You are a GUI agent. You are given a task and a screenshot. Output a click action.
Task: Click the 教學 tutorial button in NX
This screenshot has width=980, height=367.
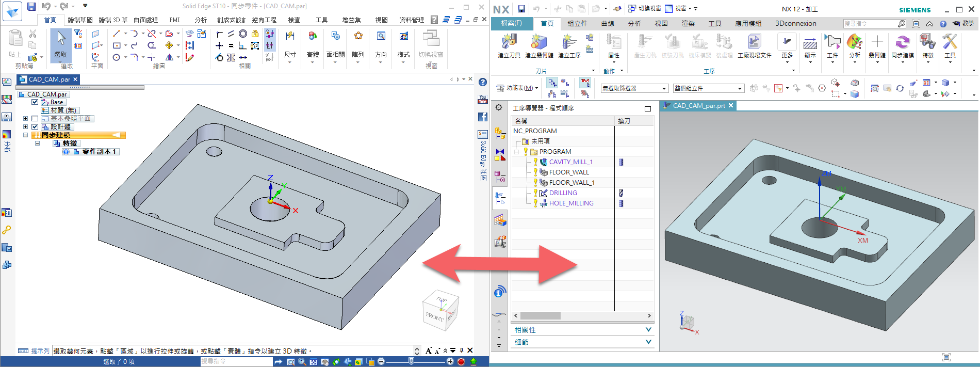tap(963, 23)
